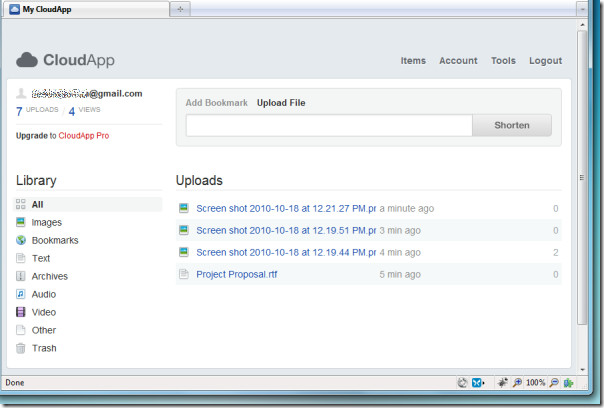Screen dimensions: 604x408
Task: Click the zoom in magnifier in status bar
Action: [517, 382]
